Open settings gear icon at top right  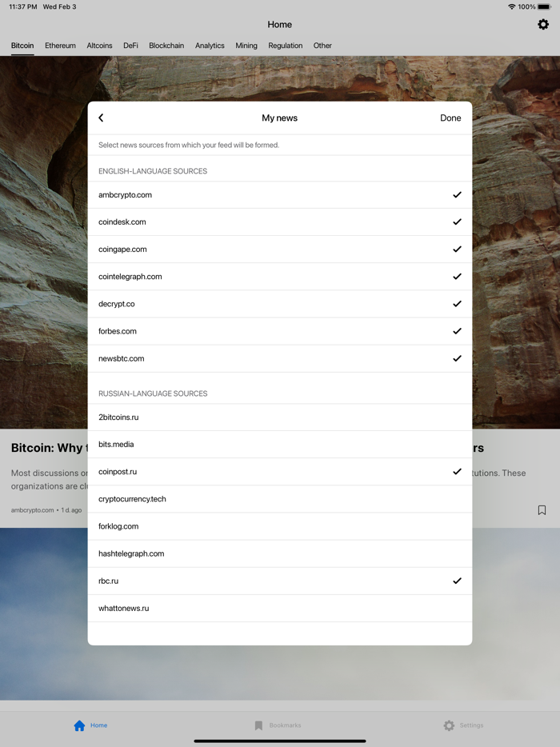543,24
